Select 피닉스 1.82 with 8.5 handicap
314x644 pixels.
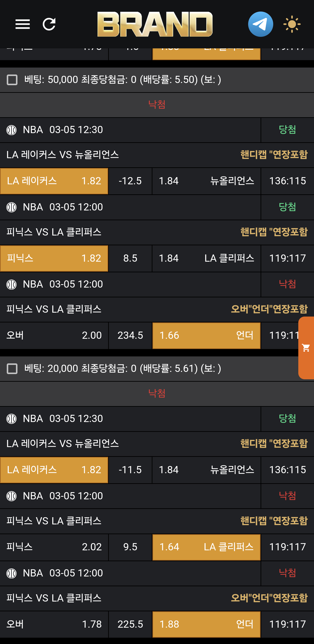[x=54, y=258]
